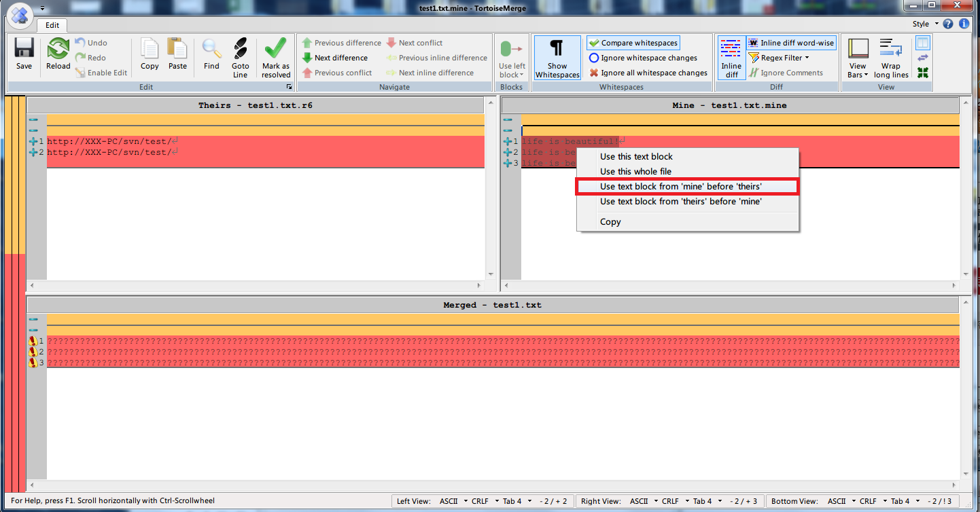The image size is (980, 512).
Task: Select Compare whitespaces option
Action: coord(633,43)
